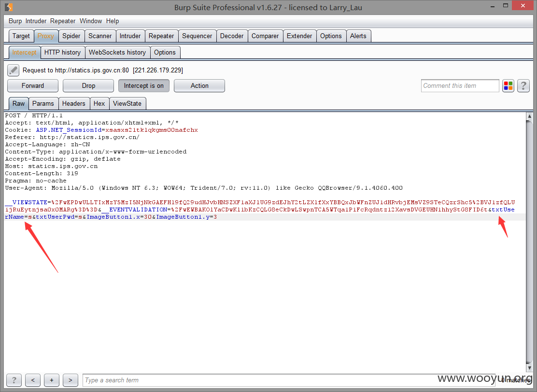This screenshot has height=392, width=537.
Task: Open the Action menu button
Action: 199,85
